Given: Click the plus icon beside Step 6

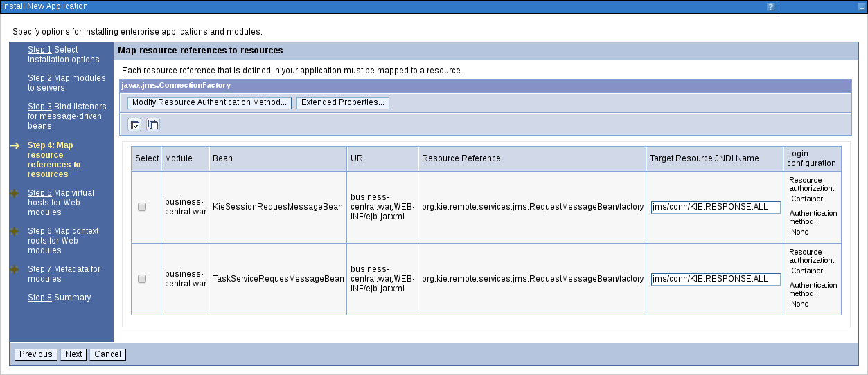Looking at the screenshot, I should pos(15,231).
